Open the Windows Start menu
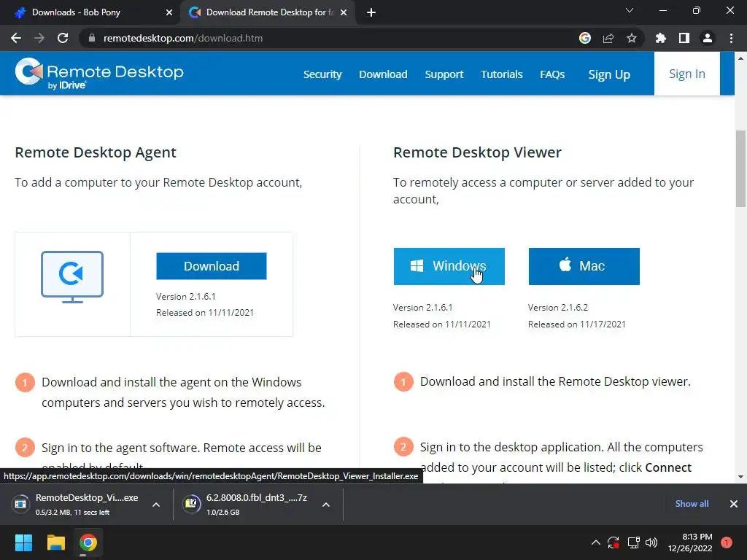 (23, 542)
